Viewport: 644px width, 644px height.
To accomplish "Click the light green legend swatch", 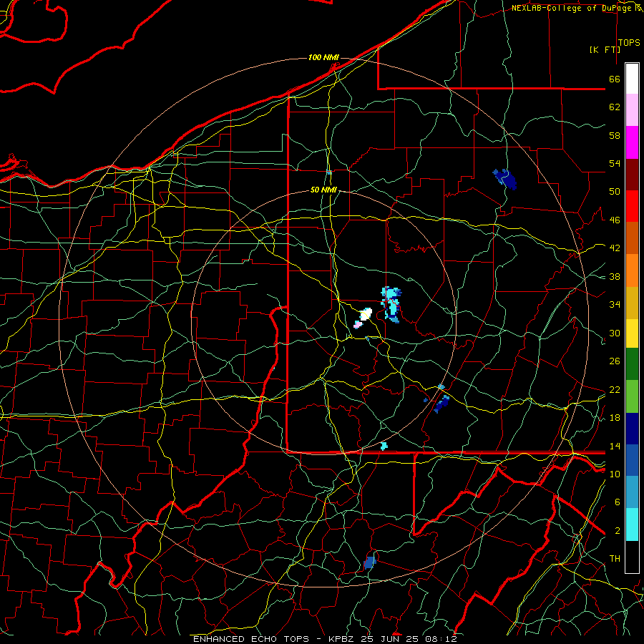I will [x=632, y=396].
